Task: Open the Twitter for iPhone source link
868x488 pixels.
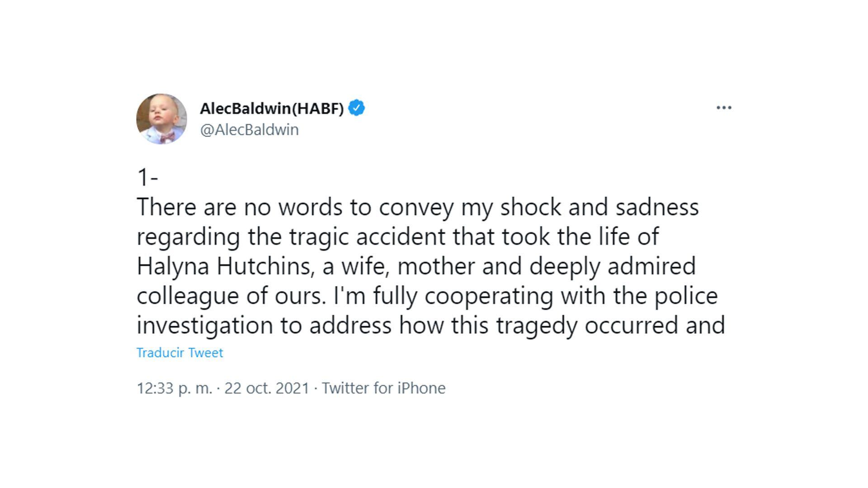Action: (x=383, y=388)
